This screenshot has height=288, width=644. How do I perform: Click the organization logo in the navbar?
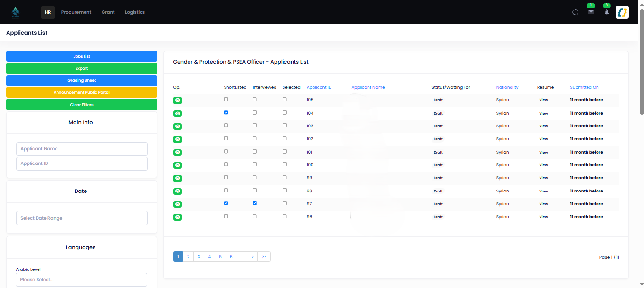coord(15,12)
